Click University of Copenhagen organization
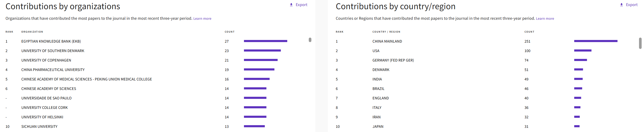The width and height of the screenshot is (644, 132). point(46,60)
